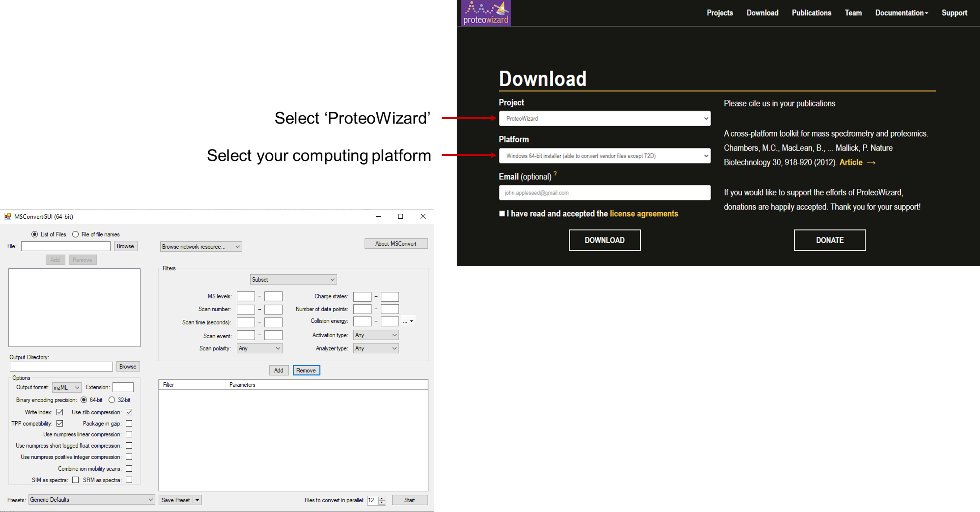Screen dimensions: 980x512
Task: Open the Subset filter dropdown
Action: click(x=293, y=279)
